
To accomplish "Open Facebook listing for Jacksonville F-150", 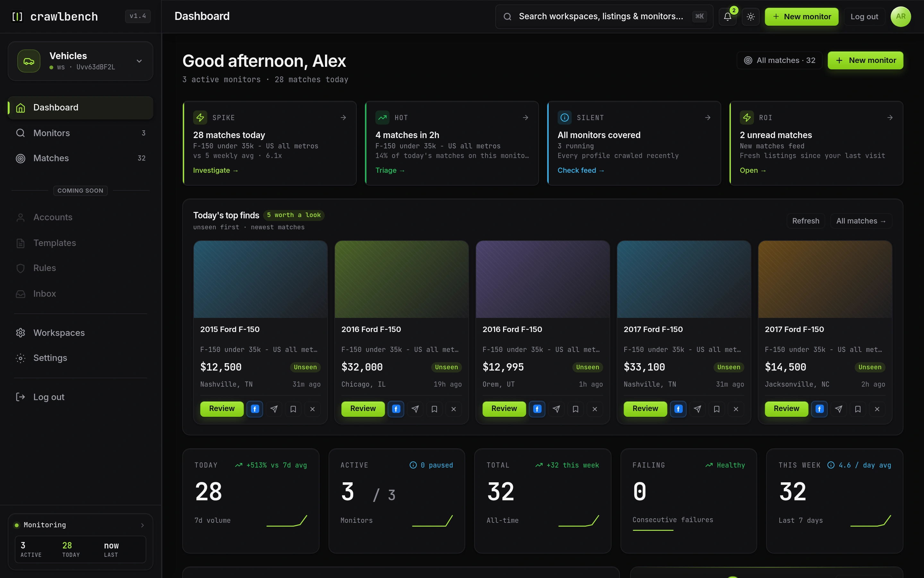I will coord(819,409).
